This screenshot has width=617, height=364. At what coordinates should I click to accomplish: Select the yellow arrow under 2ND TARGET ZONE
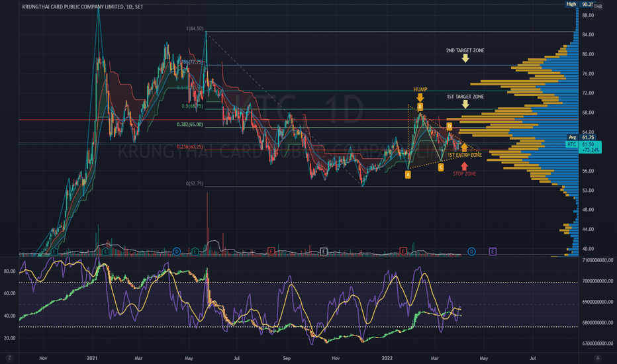(x=465, y=58)
